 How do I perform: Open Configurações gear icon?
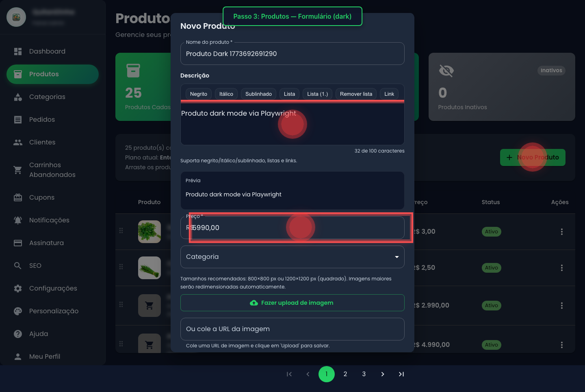(18, 289)
